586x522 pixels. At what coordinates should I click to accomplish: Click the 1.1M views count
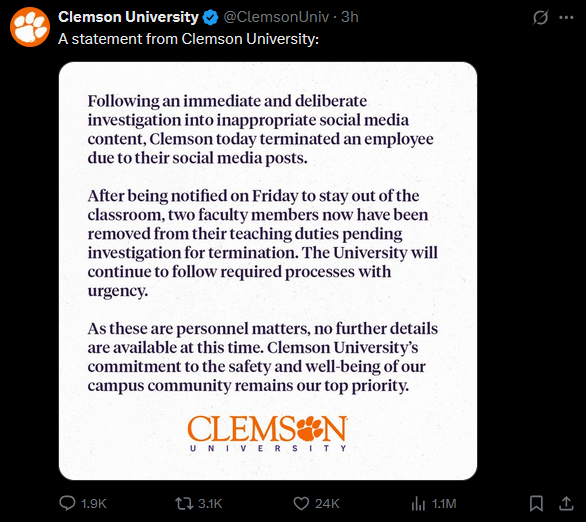tap(444, 504)
